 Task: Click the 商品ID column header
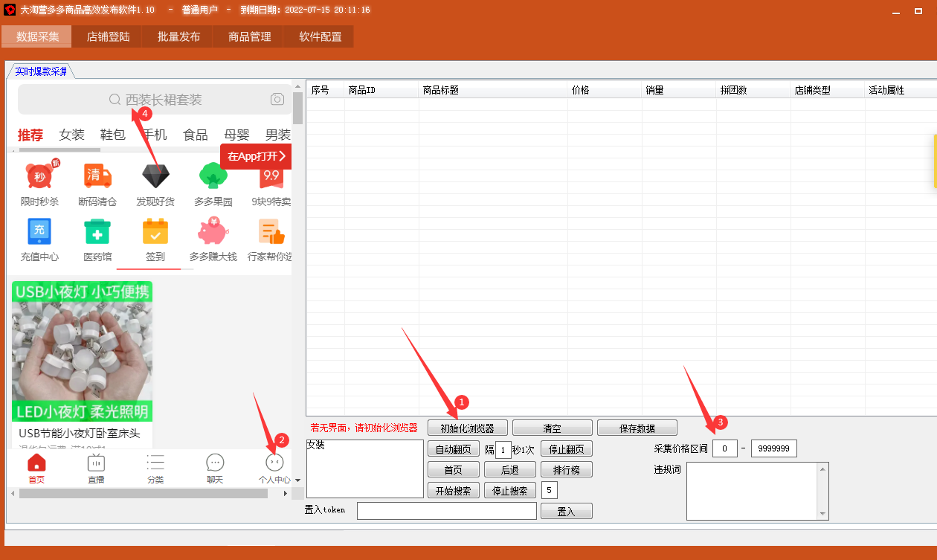click(381, 90)
